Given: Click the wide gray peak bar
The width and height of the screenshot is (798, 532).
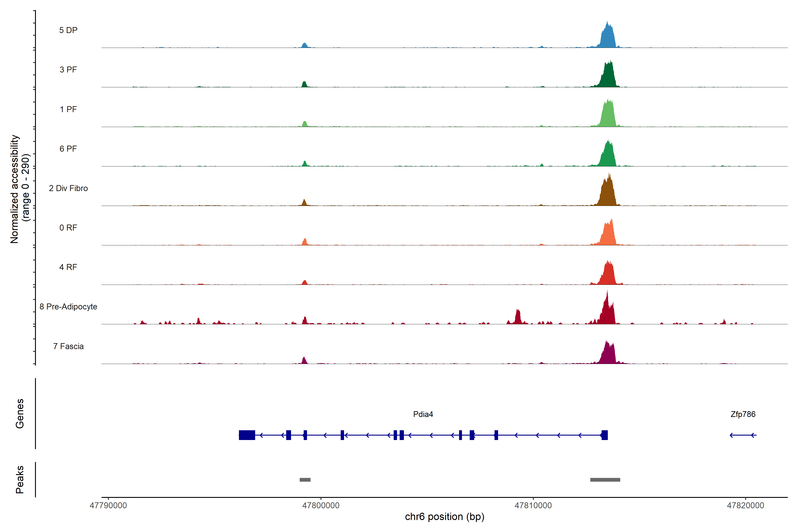Looking at the screenshot, I should click(x=605, y=479).
